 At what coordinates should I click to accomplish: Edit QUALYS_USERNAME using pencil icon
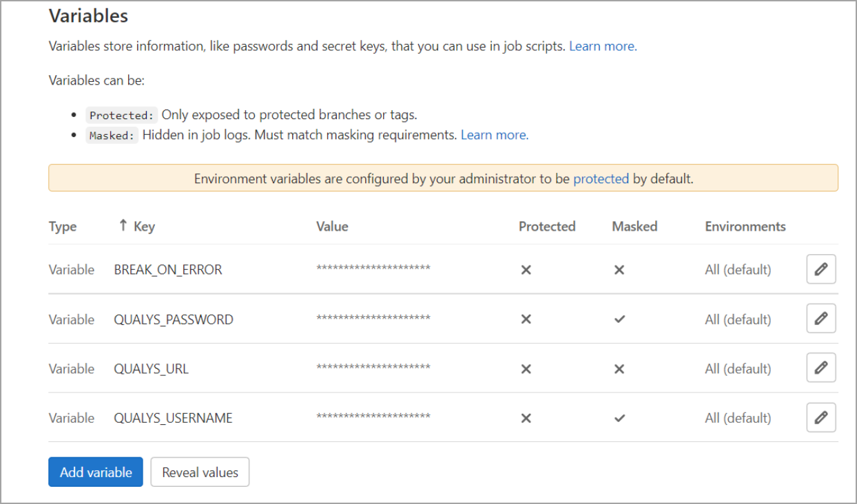tap(820, 418)
